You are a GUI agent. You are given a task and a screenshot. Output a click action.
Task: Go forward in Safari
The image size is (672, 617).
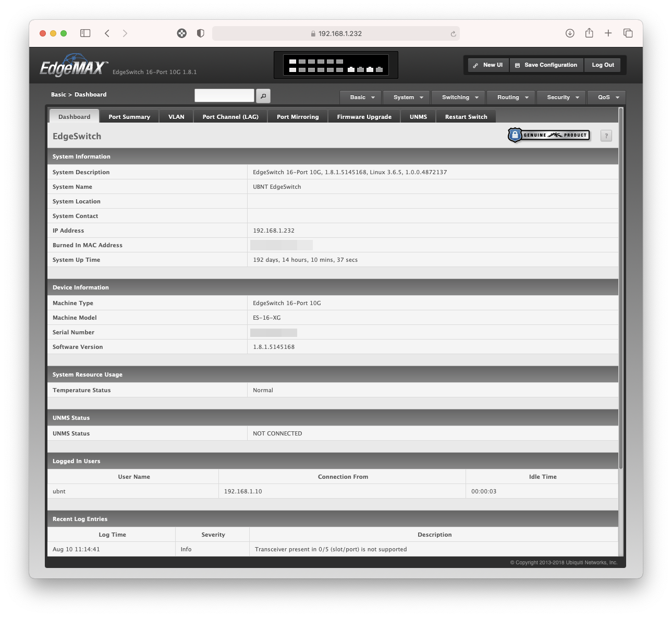click(125, 33)
